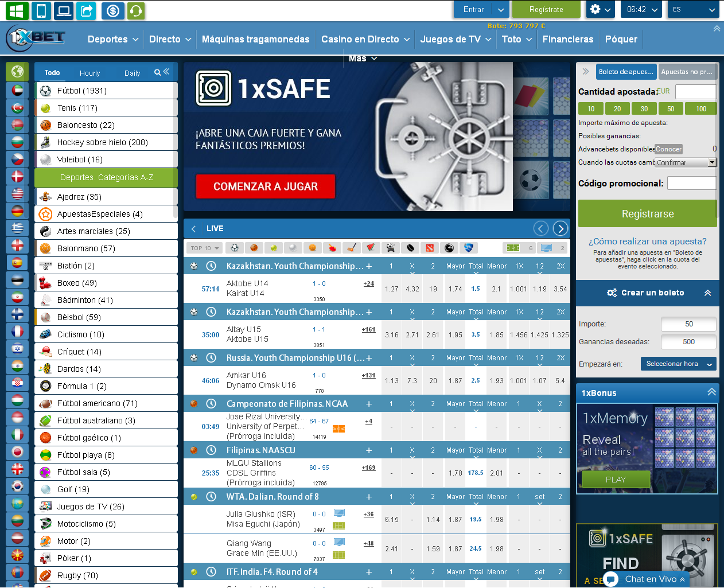Screen dimensions: 724x588
Task: Click the globe all-countries icon
Action: (x=17, y=71)
